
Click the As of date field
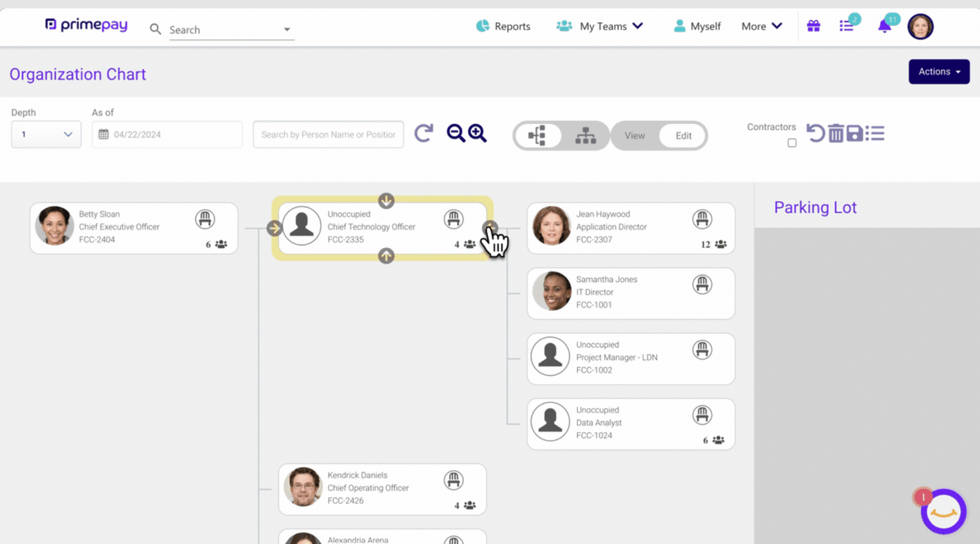pos(167,134)
